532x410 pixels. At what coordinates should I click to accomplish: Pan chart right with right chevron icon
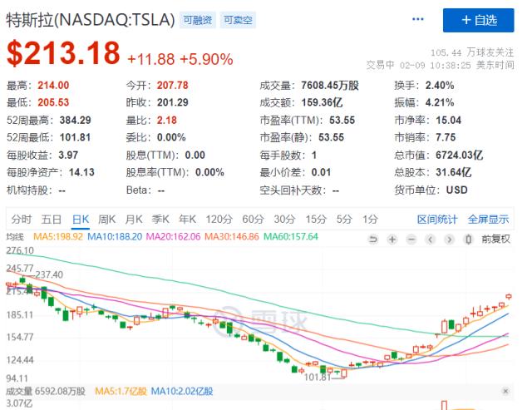449,240
